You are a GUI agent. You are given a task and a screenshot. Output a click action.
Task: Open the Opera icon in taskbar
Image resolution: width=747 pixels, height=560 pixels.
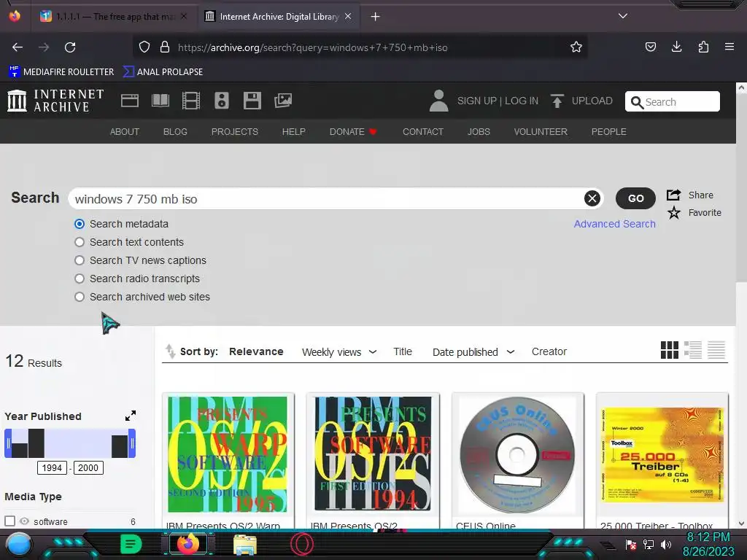tap(302, 544)
